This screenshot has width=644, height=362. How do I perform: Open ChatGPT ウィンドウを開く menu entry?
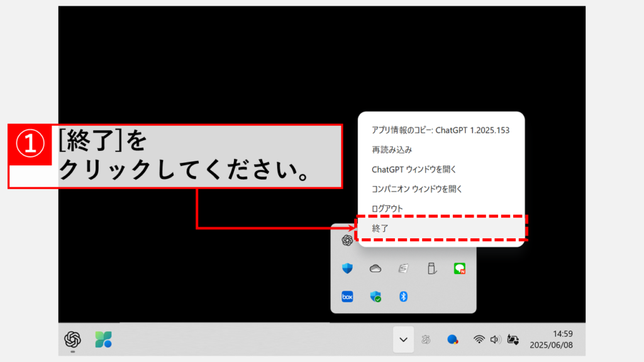click(414, 170)
